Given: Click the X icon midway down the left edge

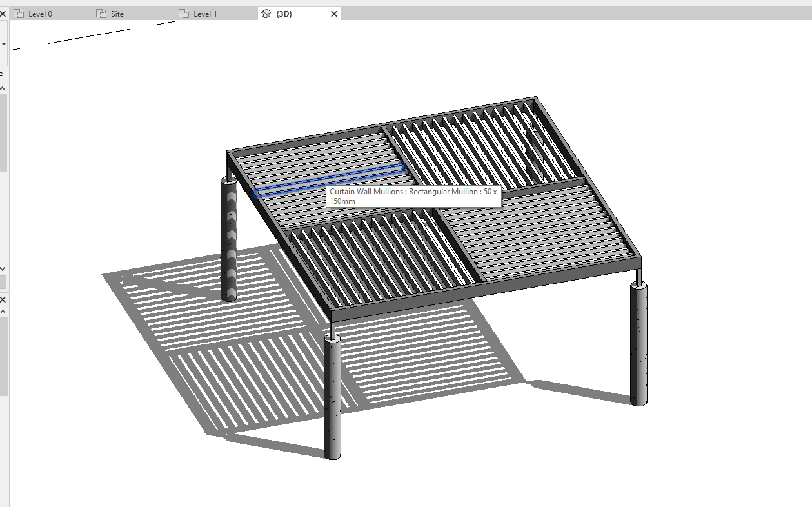Looking at the screenshot, I should (3, 299).
